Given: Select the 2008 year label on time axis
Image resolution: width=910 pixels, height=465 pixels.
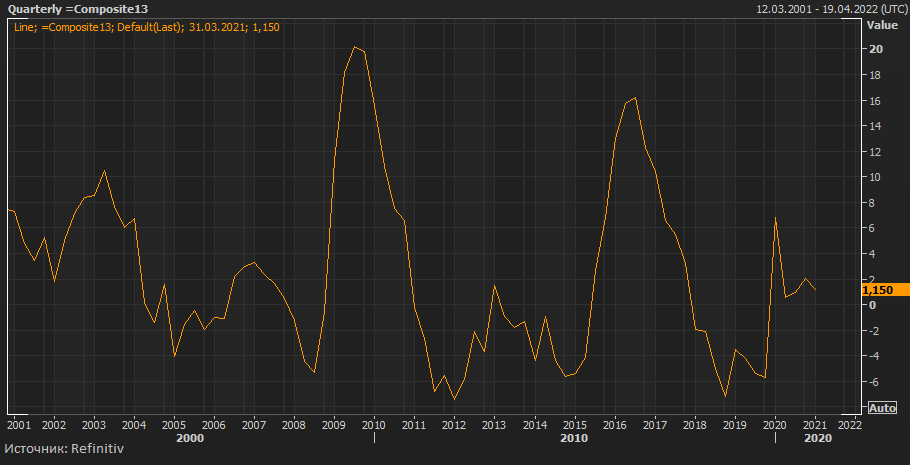Looking at the screenshot, I should [294, 424].
